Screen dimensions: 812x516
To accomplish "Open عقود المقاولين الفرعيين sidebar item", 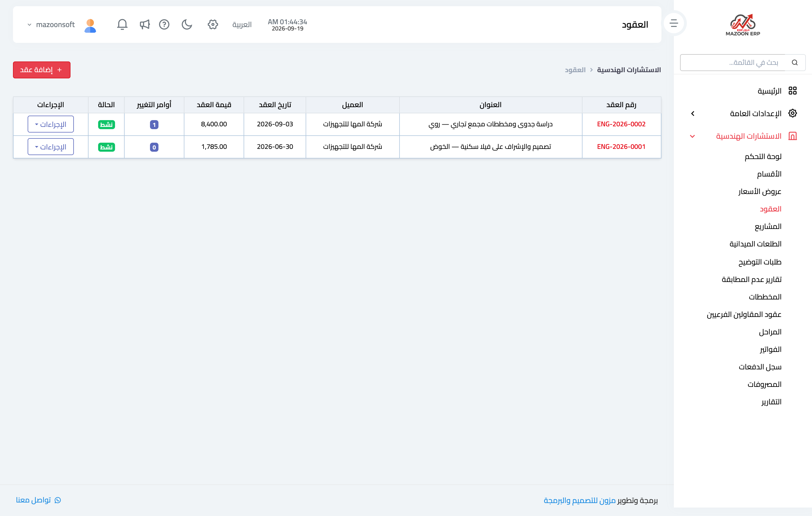I will pyautogui.click(x=744, y=314).
